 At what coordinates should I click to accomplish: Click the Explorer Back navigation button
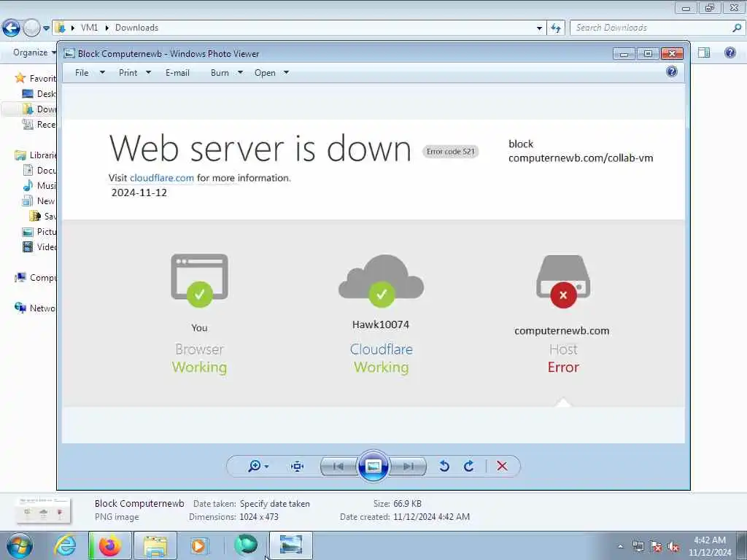(12, 28)
